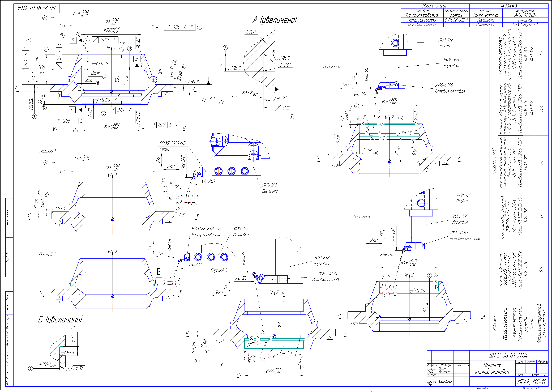
Task: Click the 'СОЖ (эмульсия)' coolant cell
Action: [525, 25]
